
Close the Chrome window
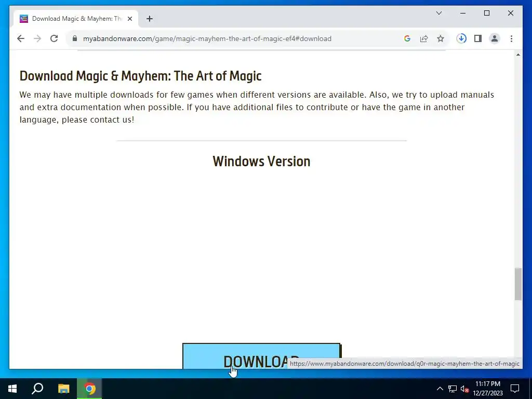[511, 13]
